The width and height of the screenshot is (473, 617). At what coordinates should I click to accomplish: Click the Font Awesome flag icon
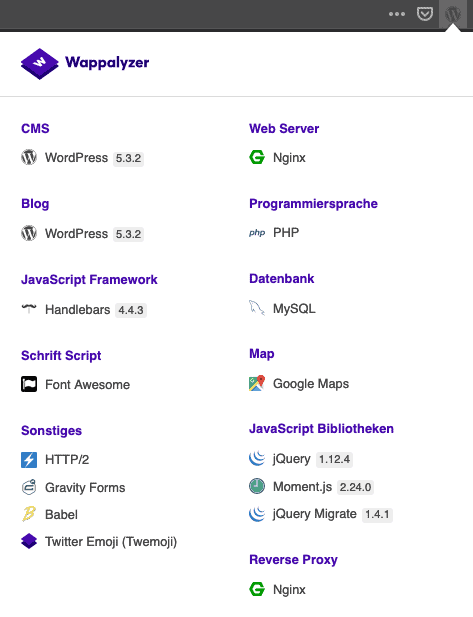[x=29, y=384]
